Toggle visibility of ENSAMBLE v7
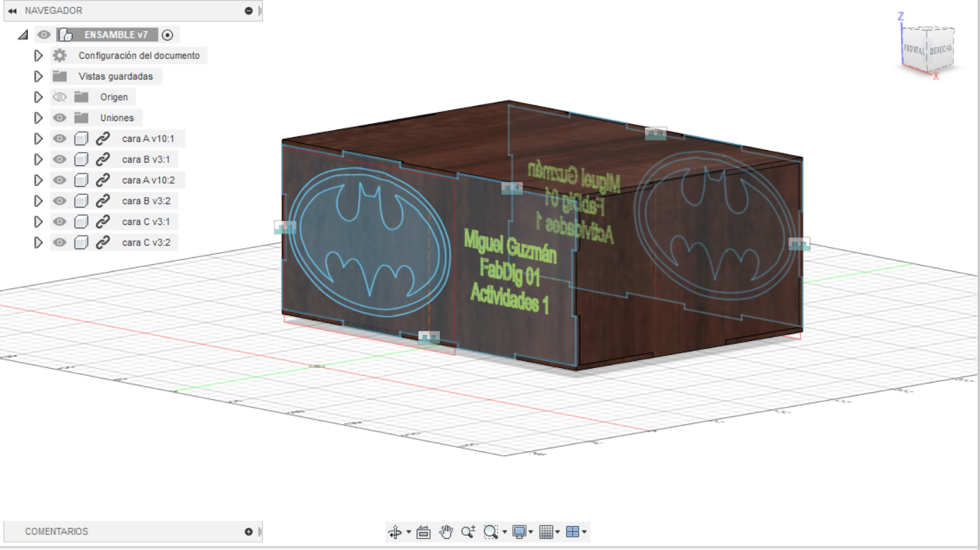Viewport: 980px width, 550px height. pyautogui.click(x=44, y=35)
